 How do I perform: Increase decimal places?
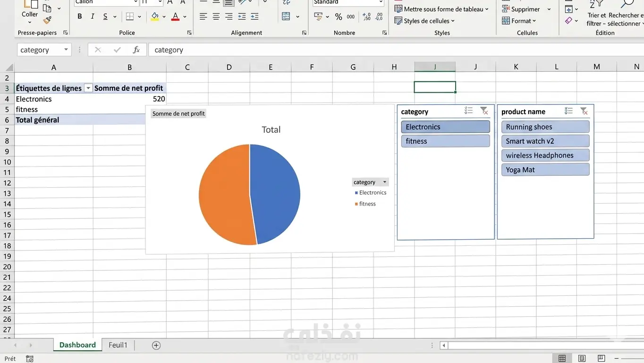(366, 17)
